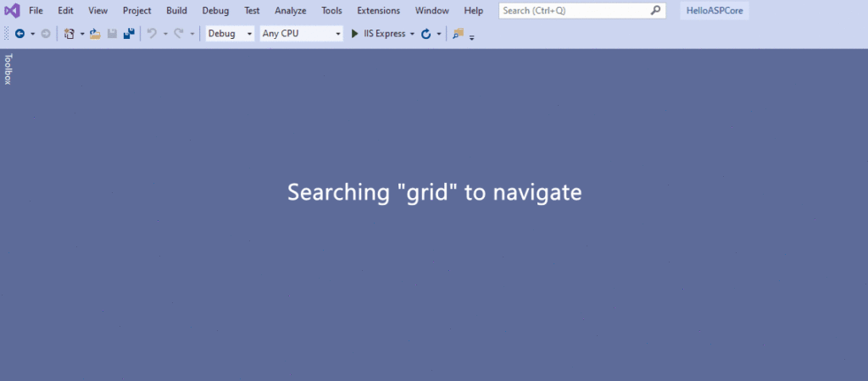
Task: Open the Toolbox side tab
Action: tap(8, 69)
